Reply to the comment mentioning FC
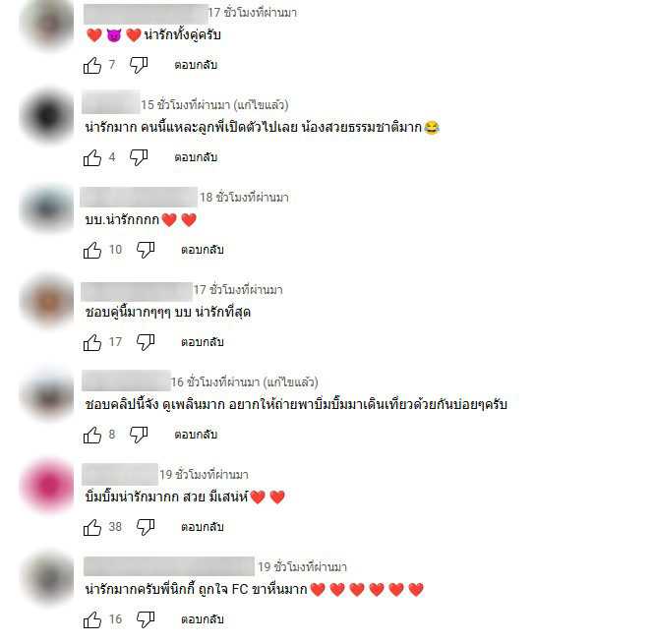The width and height of the screenshot is (653, 644). click(x=203, y=619)
